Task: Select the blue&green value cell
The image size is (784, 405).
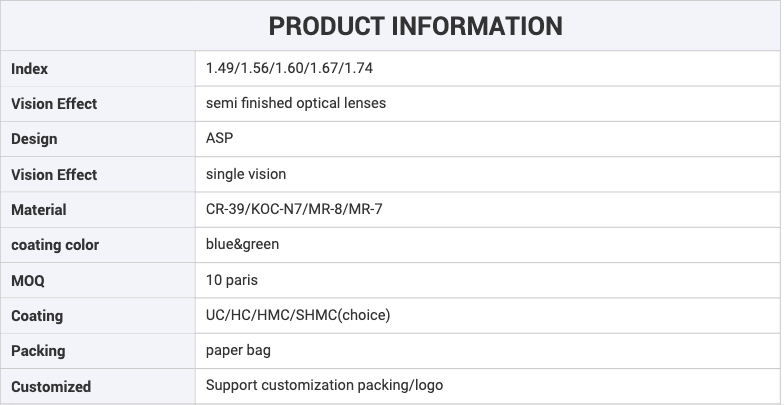Action: [x=243, y=244]
